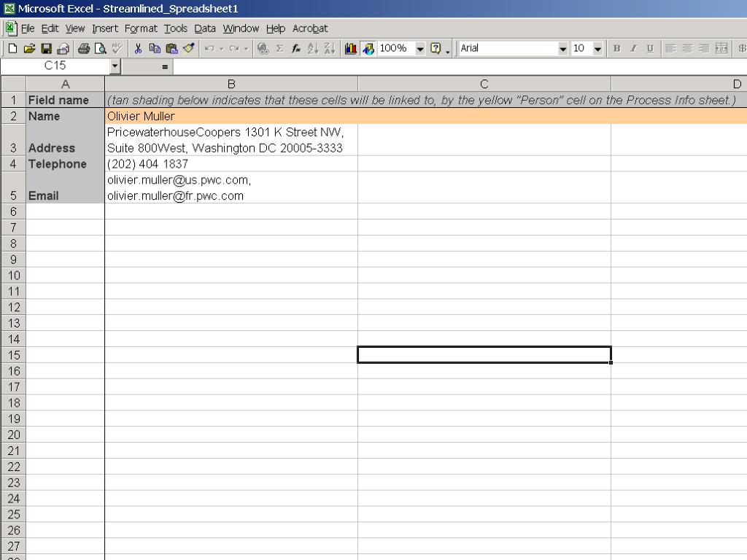Expand the Redo history dropdown arrow
Image resolution: width=747 pixels, height=560 pixels.
click(246, 48)
